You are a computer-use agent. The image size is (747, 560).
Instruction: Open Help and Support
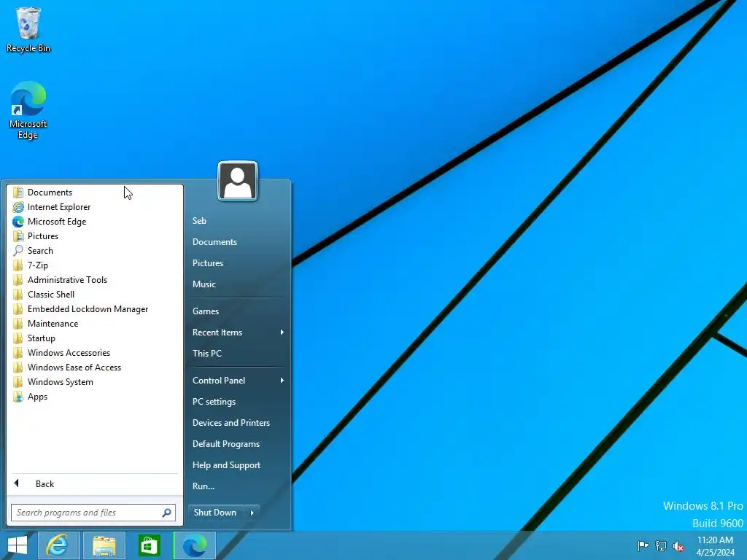tap(226, 465)
